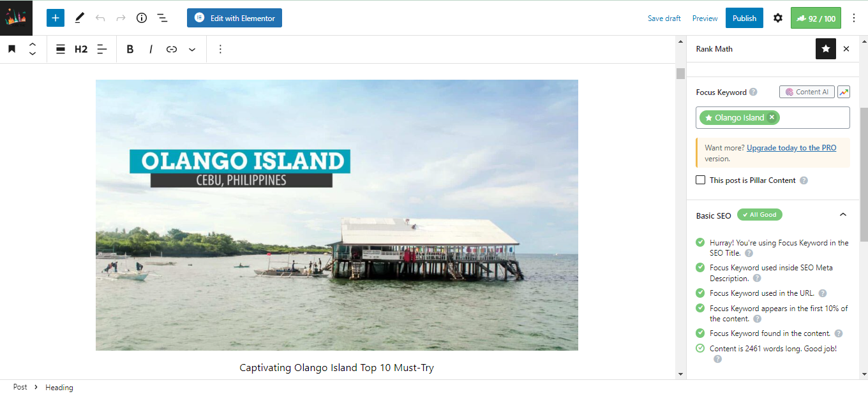The image size is (868, 394).
Task: Open the document Details info icon
Action: tap(142, 18)
